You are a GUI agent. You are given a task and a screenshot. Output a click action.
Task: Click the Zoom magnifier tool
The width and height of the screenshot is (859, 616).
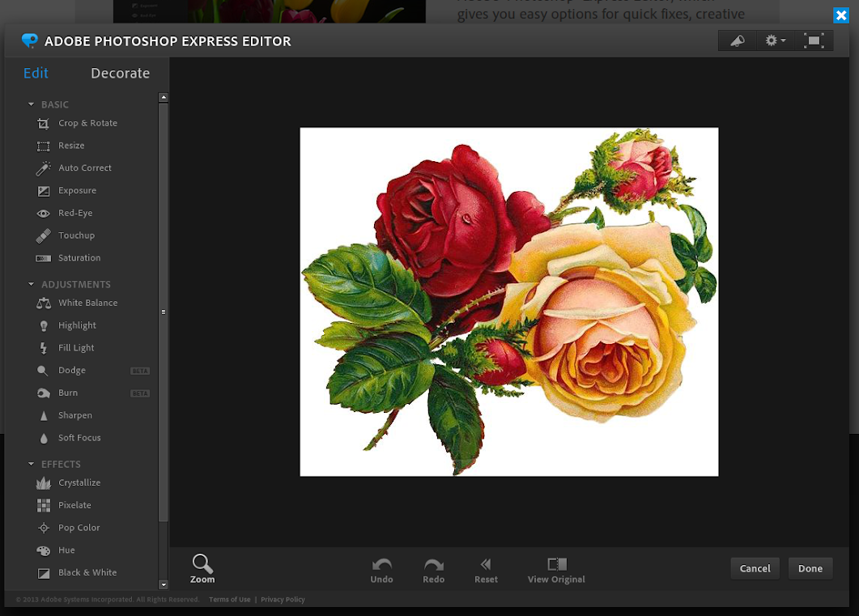[x=202, y=568]
